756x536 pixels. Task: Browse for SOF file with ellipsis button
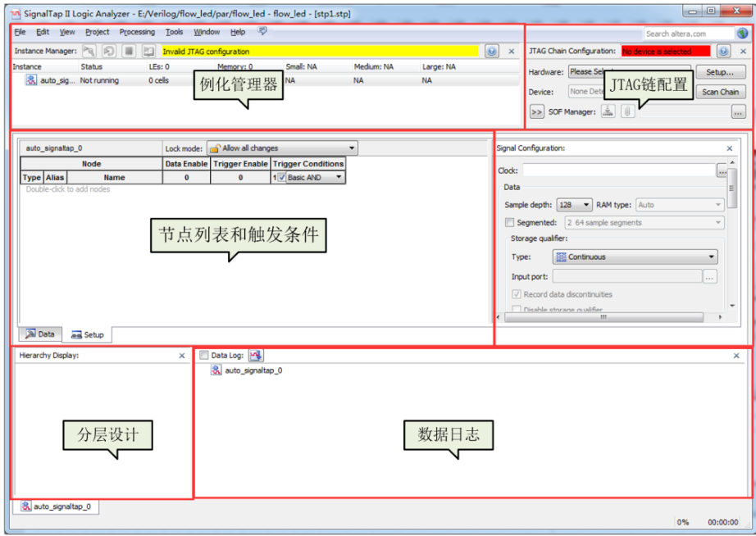pos(738,112)
